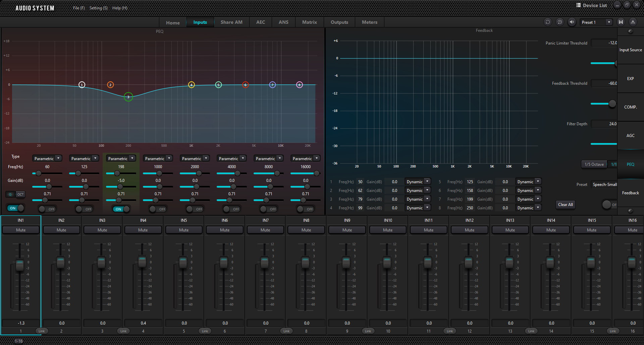
Task: Toggle the main PEQ ON switch
Action: [15, 208]
